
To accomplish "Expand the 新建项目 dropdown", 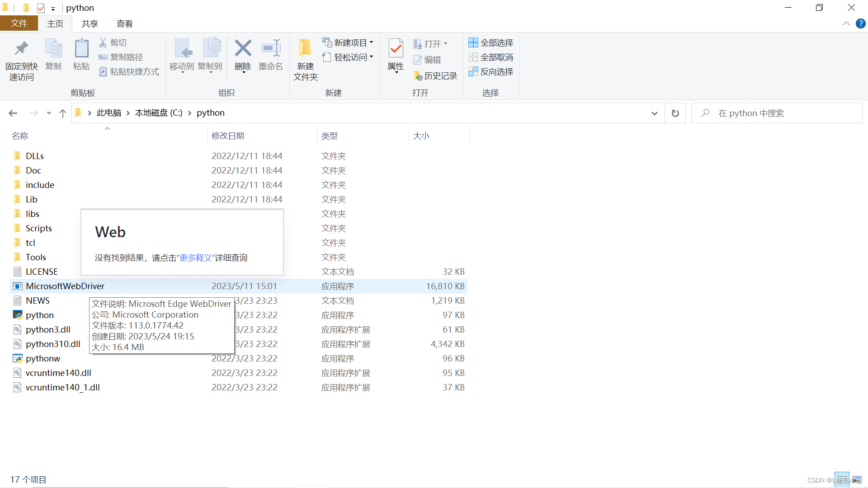I will click(x=372, y=42).
